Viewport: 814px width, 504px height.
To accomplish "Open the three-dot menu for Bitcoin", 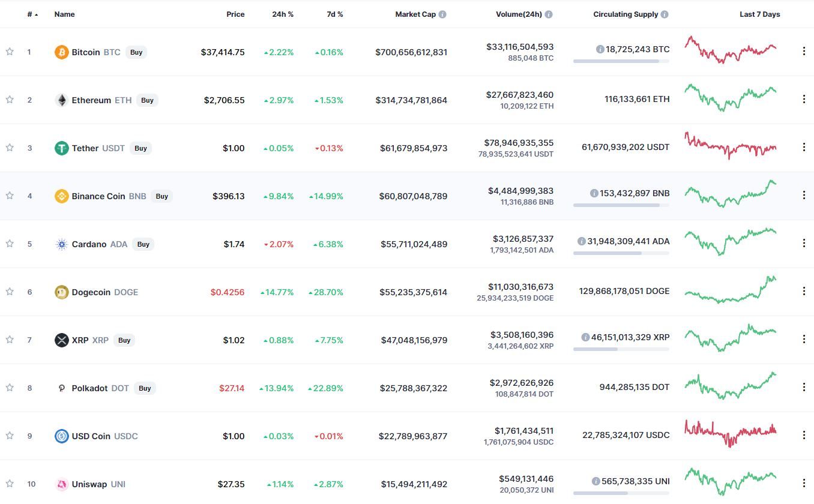I will click(804, 52).
